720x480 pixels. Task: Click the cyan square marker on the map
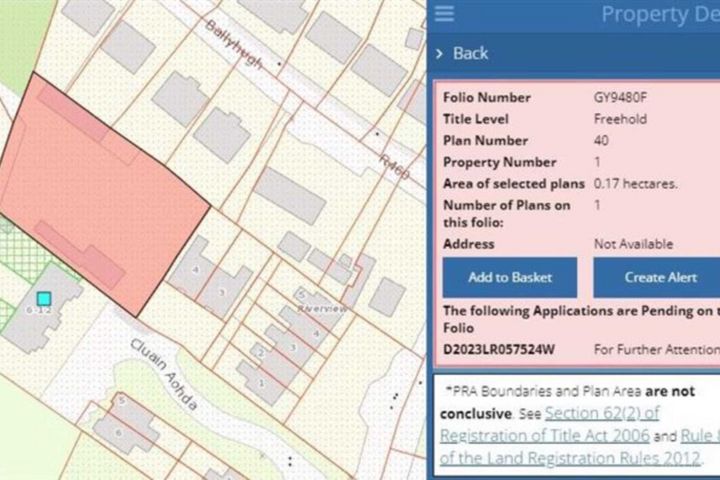pos(43,298)
